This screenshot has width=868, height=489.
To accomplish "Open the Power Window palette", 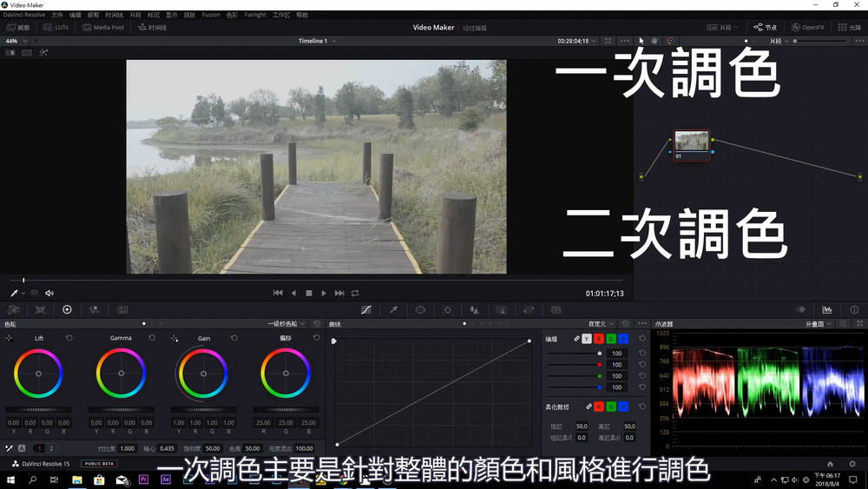I will point(420,309).
